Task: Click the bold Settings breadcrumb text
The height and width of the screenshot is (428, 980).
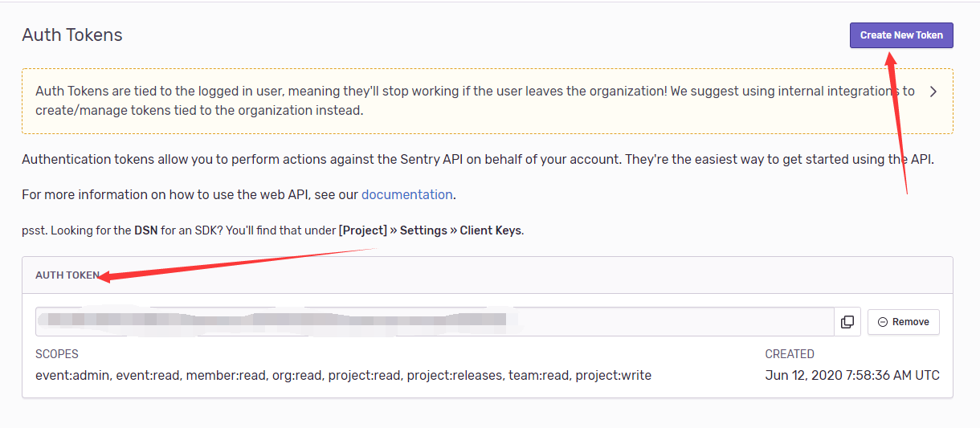Action: [423, 230]
